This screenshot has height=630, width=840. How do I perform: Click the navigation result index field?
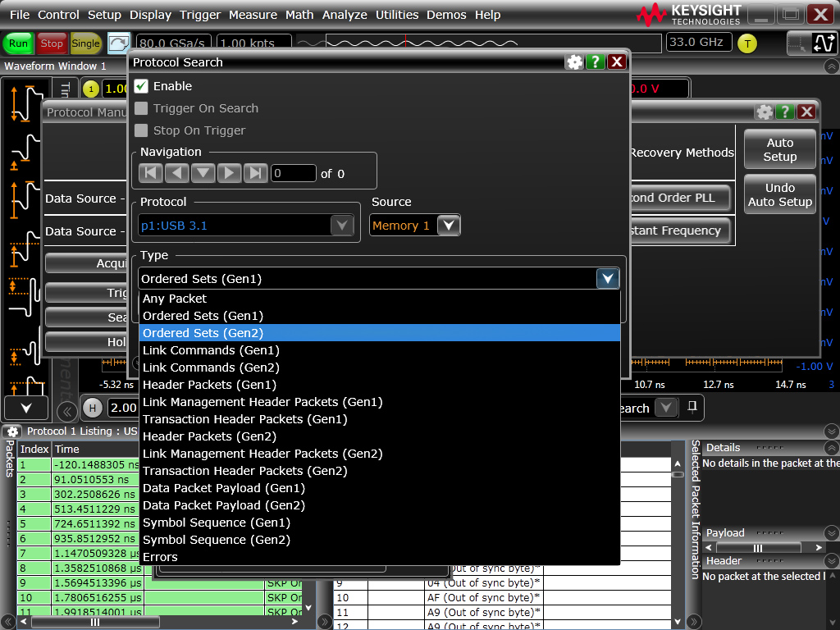pos(293,173)
